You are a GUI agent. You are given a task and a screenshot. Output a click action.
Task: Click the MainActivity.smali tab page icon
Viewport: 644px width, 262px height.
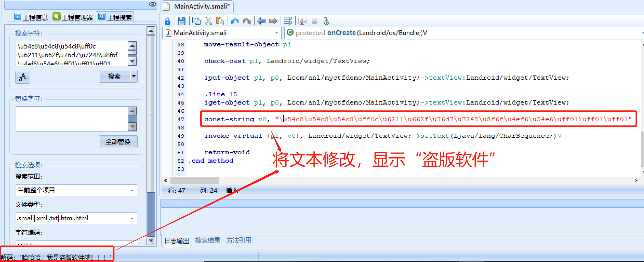(x=167, y=6)
